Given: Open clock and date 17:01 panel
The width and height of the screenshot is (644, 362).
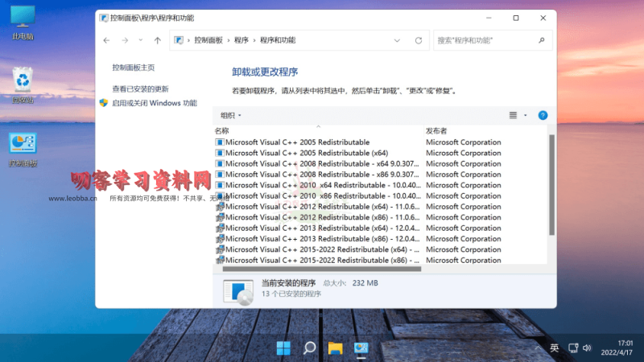Looking at the screenshot, I should point(617,348).
